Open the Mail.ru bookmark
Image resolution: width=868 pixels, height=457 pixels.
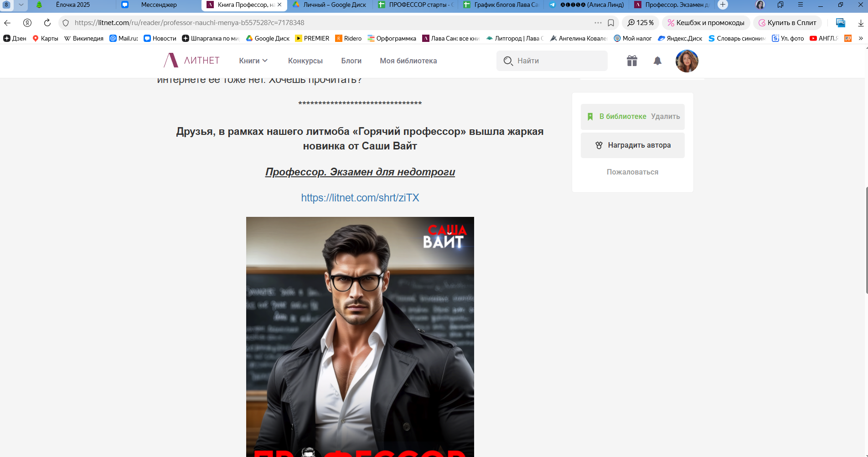point(124,38)
